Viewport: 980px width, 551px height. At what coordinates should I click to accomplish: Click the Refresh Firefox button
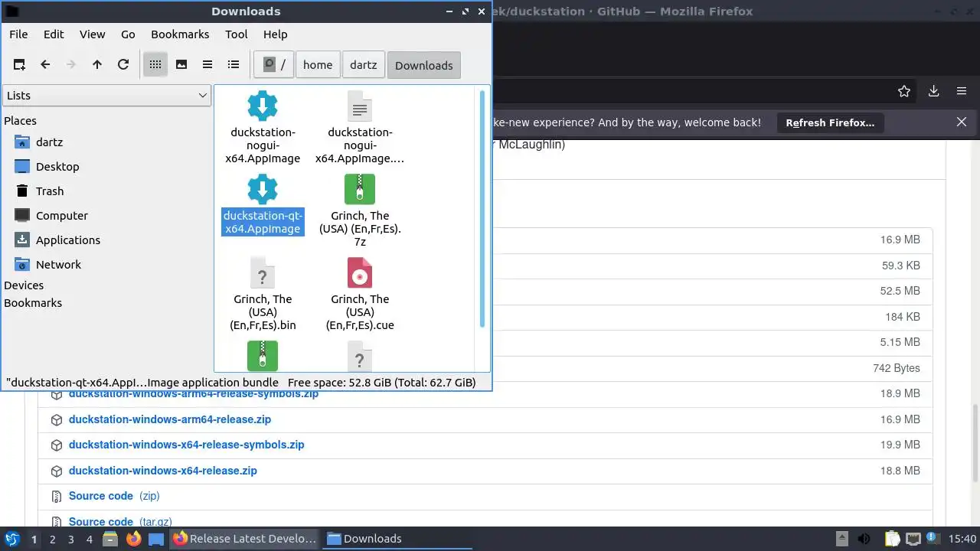[830, 122]
